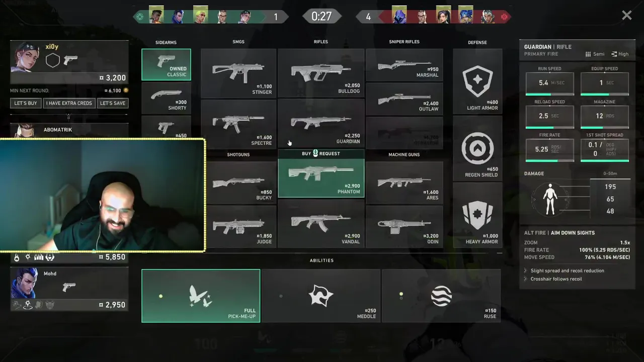Click the Fire Rate stat box

tap(549, 150)
